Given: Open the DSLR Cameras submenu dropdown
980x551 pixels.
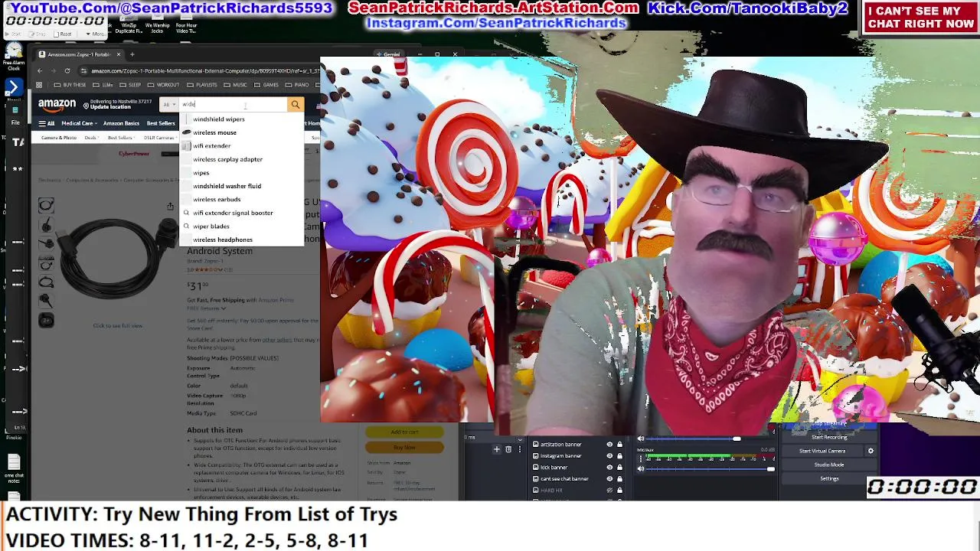Looking at the screenshot, I should click(160, 138).
